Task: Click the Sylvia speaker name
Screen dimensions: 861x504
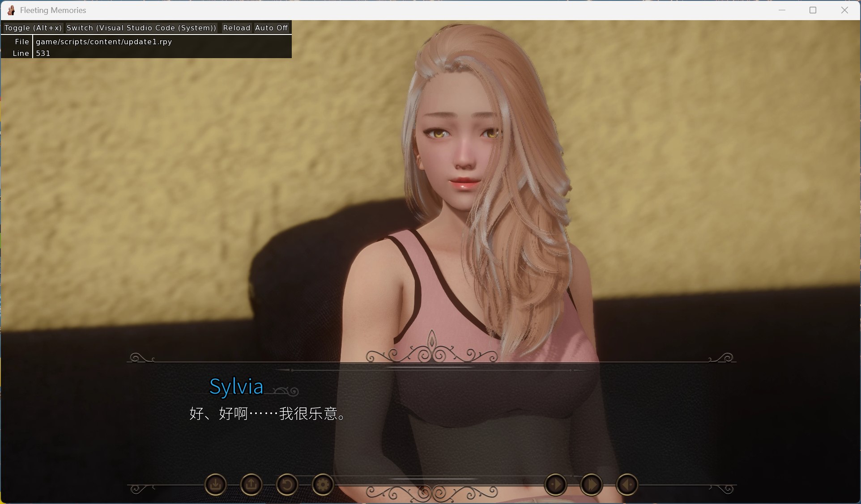Action: click(x=236, y=386)
